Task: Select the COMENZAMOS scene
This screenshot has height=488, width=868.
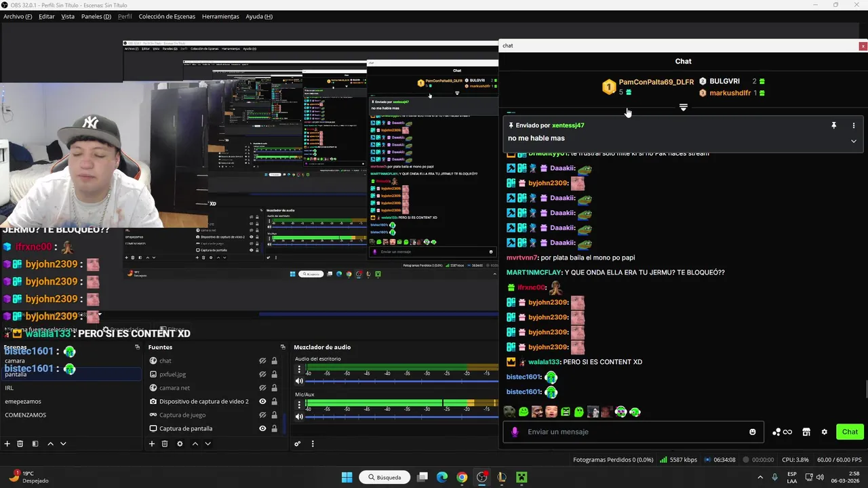Action: [71, 415]
